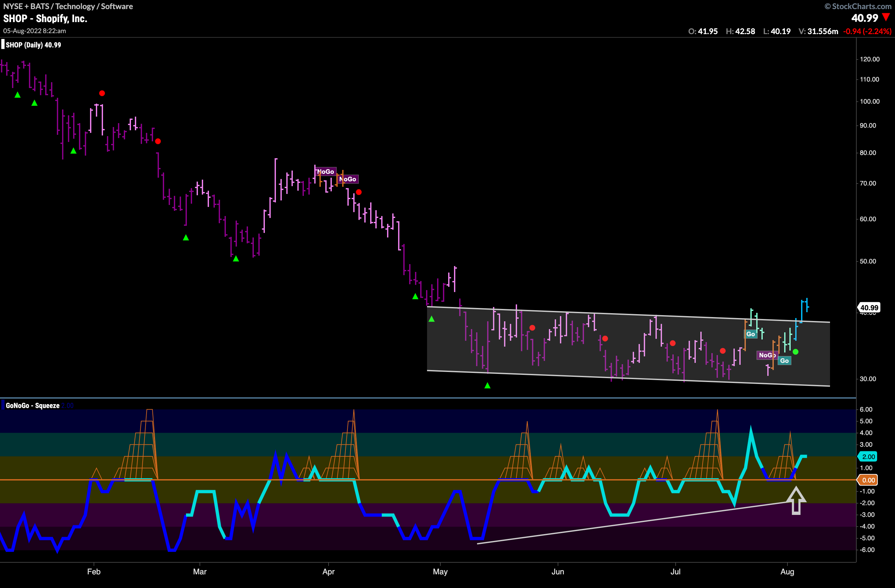
Task: Click the StockCharts.com copyright text
Action: point(858,6)
